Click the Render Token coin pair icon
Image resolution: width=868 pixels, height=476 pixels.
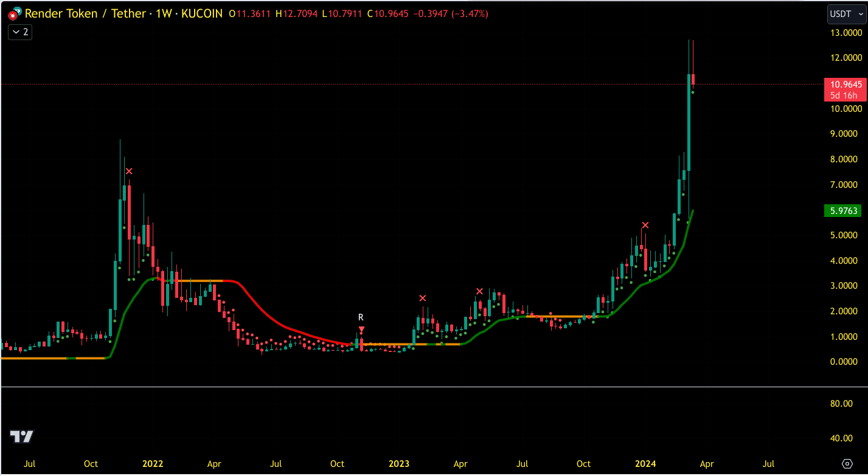14,13
